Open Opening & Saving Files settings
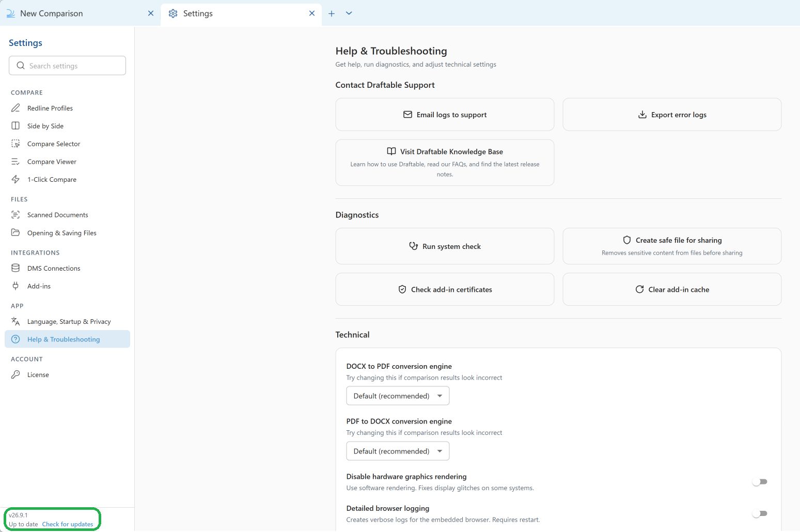Viewport: 800px width, 532px height. coord(67,232)
